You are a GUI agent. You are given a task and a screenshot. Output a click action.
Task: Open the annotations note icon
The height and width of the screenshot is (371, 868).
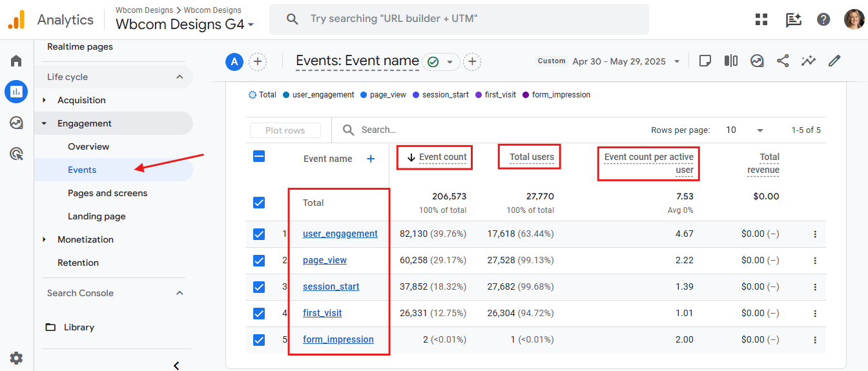point(705,61)
